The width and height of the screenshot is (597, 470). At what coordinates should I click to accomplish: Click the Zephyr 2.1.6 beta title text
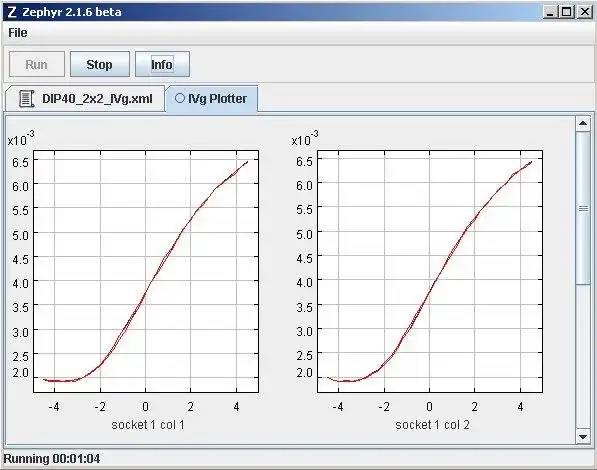tap(72, 12)
